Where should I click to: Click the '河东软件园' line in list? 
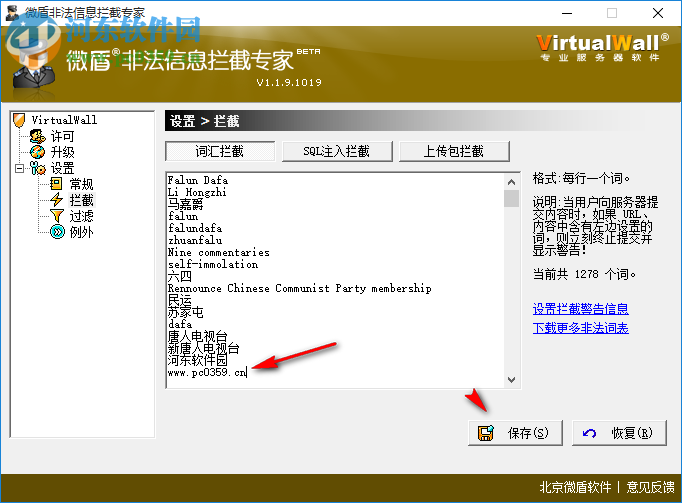(197, 360)
